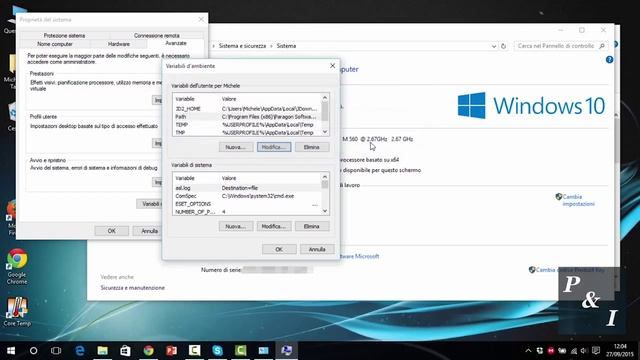The height and width of the screenshot is (360, 640).
Task: Select the 'TEMP' user variable row
Action: (247, 125)
